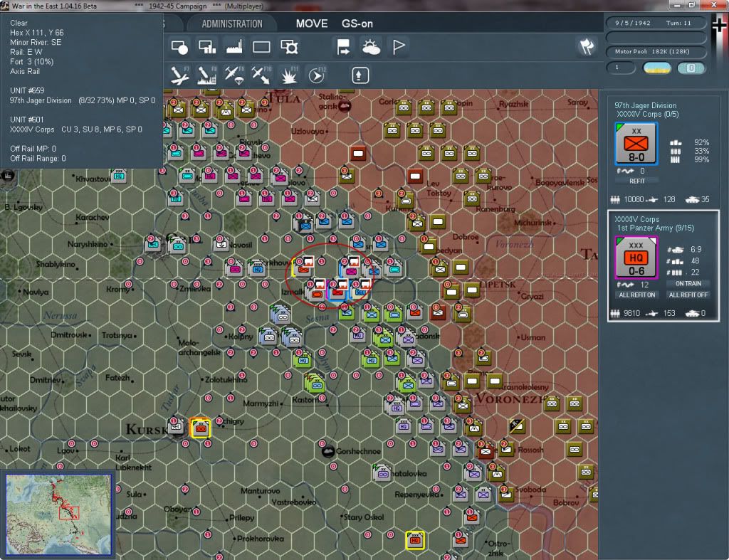Click the F12 circular arrow icon

click(x=316, y=75)
